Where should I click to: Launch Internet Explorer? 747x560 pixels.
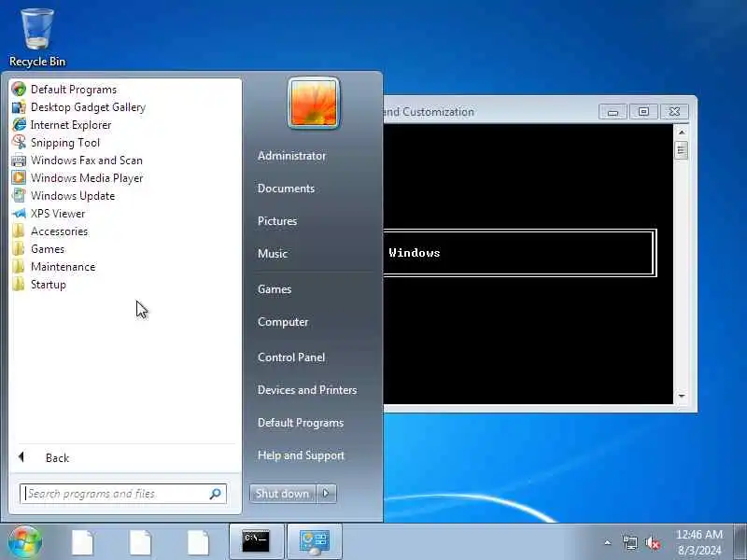[x=124, y=124]
